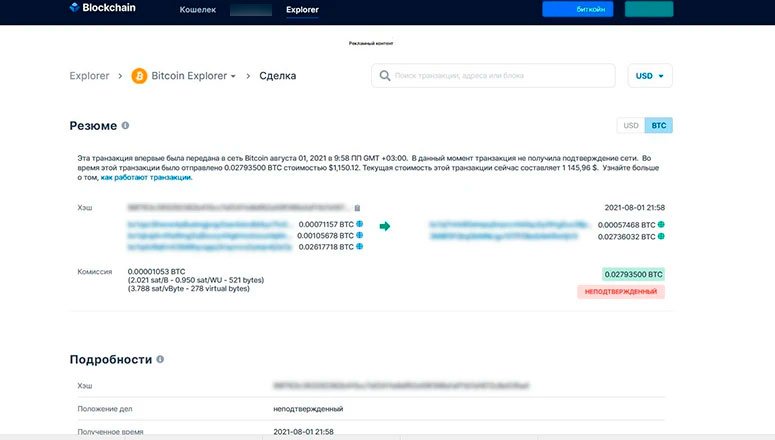Click the Blockchain logo in header

[x=104, y=10]
